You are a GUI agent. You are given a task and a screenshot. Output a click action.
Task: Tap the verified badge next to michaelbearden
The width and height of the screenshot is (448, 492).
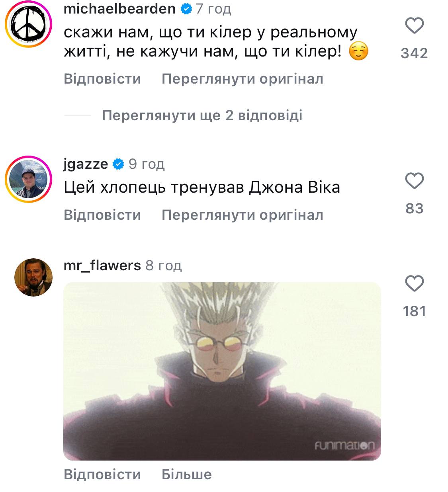186,9
